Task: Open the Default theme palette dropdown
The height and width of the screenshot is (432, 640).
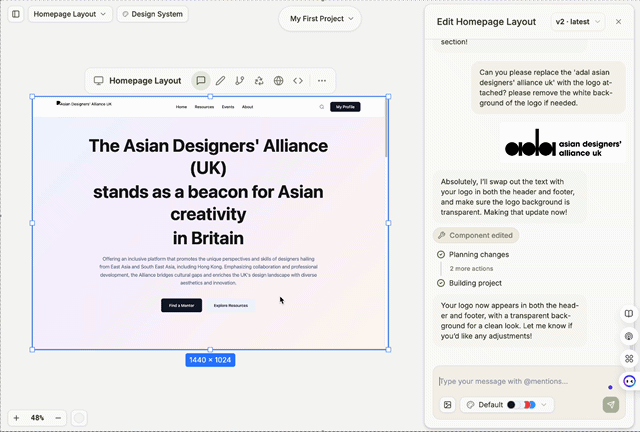Action: coord(507,405)
